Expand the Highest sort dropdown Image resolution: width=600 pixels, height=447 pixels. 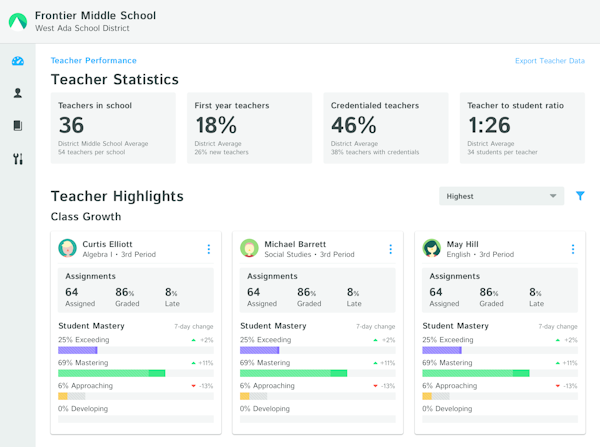tap(501, 196)
